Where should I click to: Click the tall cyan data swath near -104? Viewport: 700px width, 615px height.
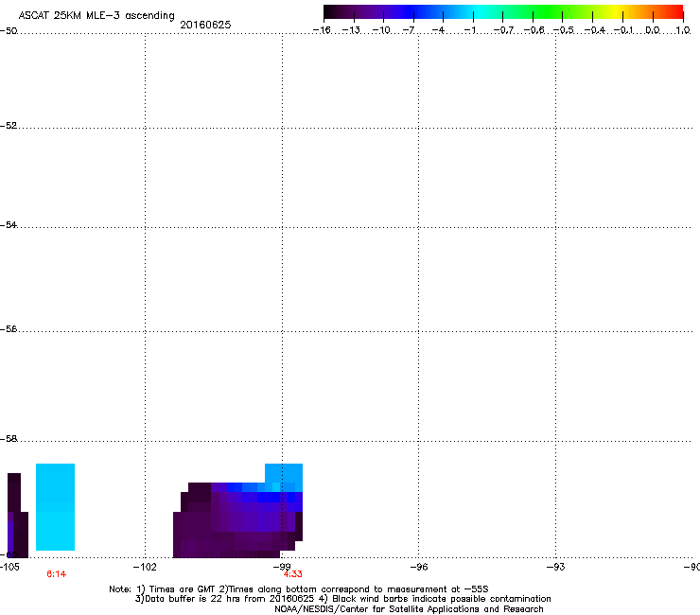(56, 507)
